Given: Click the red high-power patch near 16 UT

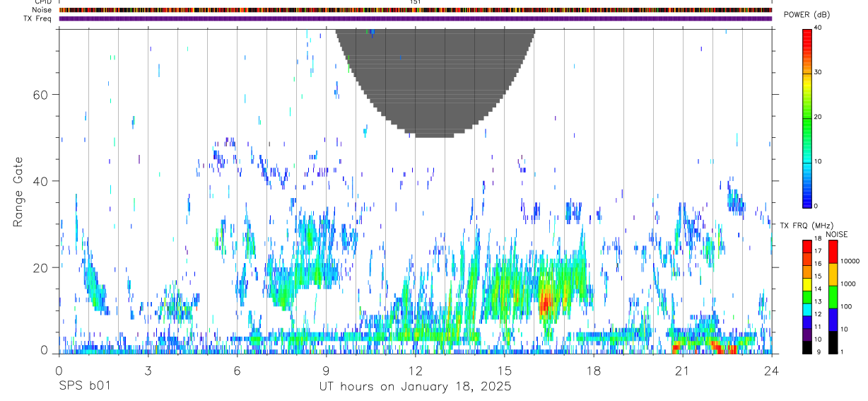Looking at the screenshot, I should [x=544, y=303].
